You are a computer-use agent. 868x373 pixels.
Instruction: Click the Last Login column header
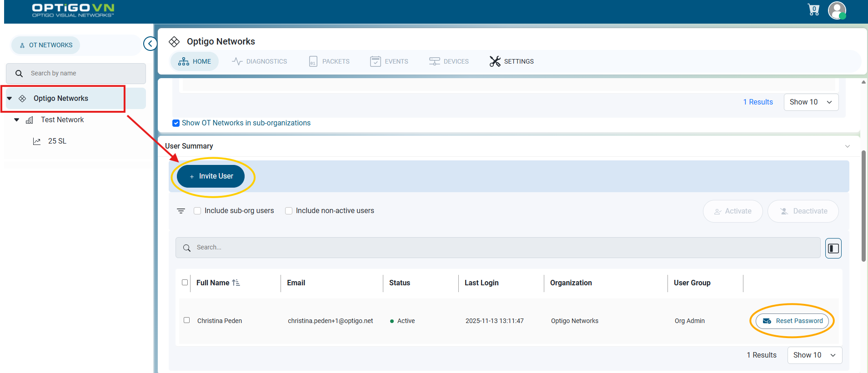coord(482,283)
